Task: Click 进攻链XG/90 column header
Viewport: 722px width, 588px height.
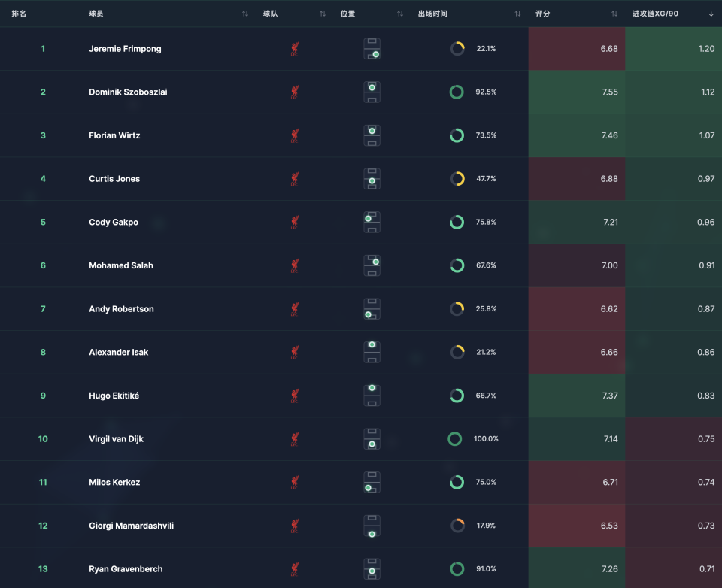Action: point(655,14)
